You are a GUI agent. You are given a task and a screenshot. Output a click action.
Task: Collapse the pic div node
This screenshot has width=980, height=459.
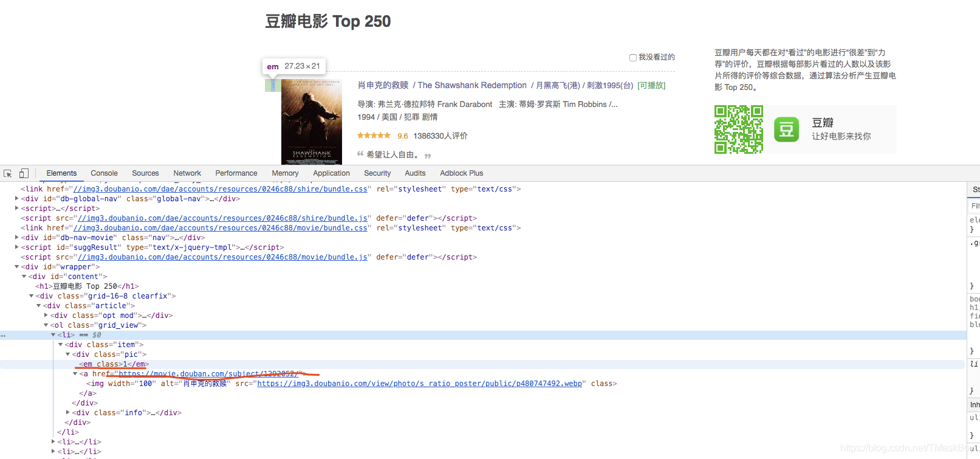click(x=68, y=354)
